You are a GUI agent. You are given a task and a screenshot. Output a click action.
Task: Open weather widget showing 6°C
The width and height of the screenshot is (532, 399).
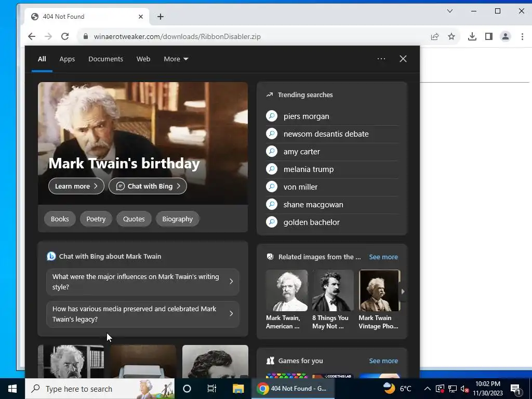(396, 389)
